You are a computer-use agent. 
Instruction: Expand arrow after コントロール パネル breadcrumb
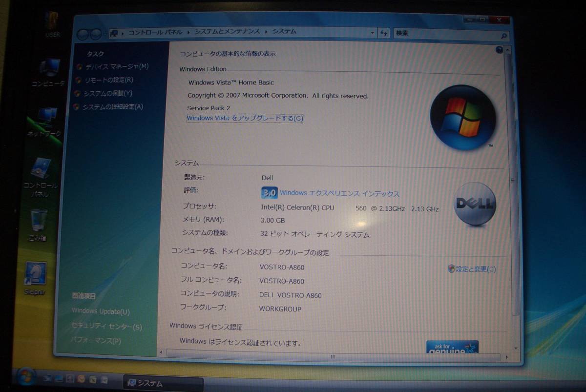point(188,32)
